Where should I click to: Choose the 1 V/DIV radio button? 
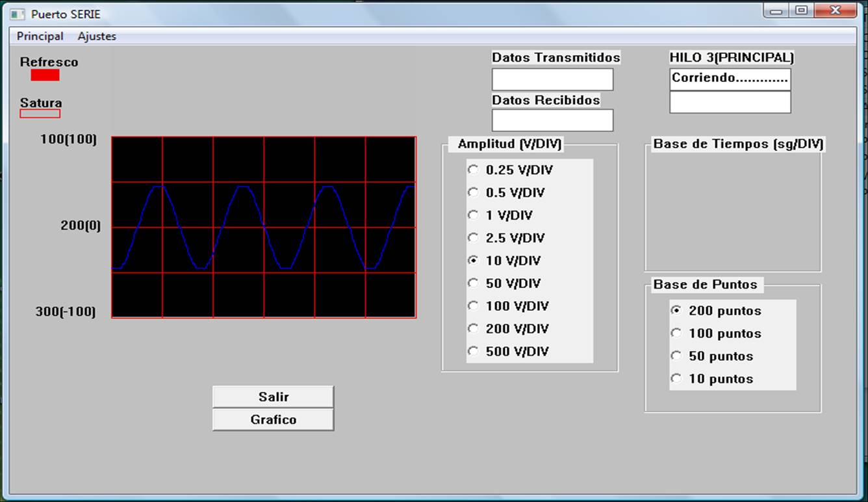(x=500, y=215)
